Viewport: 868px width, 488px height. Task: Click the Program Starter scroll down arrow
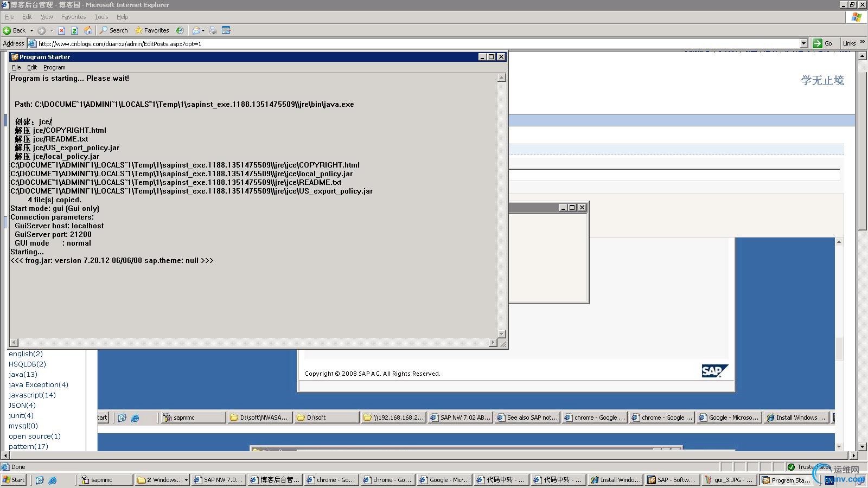(x=502, y=334)
